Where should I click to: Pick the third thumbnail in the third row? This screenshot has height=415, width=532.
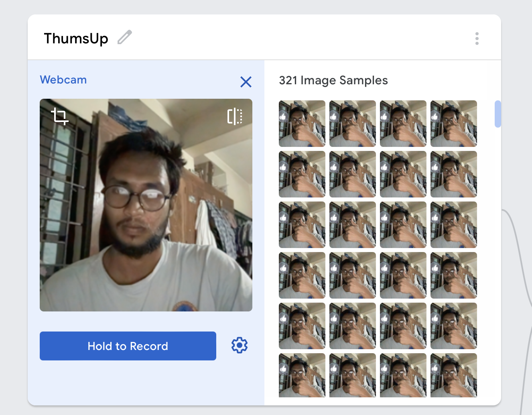[x=403, y=225]
